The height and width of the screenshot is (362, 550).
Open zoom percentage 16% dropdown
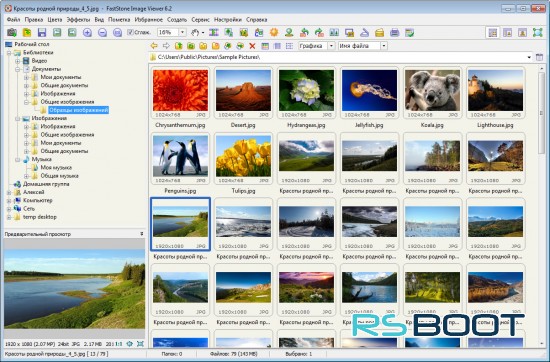tap(182, 32)
